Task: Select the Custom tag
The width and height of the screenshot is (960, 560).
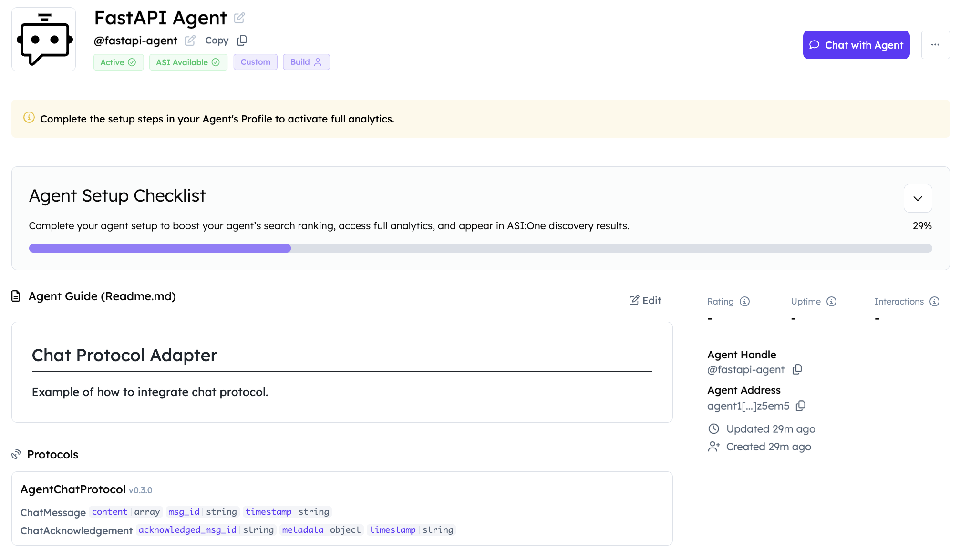Action: [x=255, y=62]
